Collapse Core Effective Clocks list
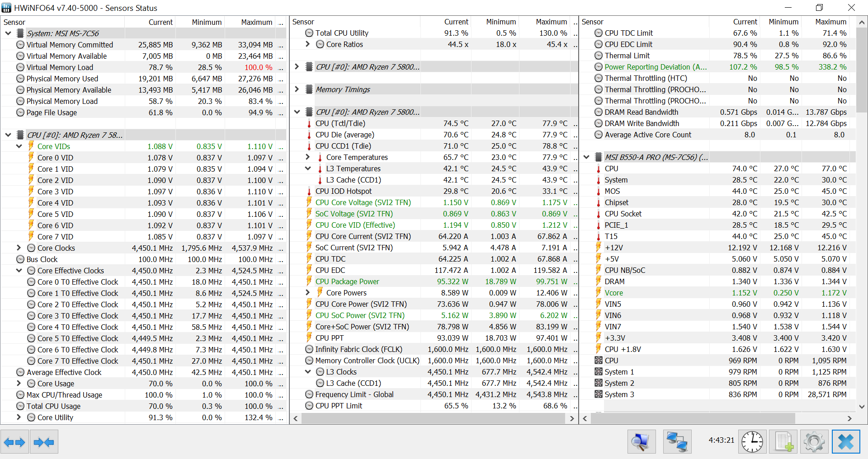 [19, 271]
